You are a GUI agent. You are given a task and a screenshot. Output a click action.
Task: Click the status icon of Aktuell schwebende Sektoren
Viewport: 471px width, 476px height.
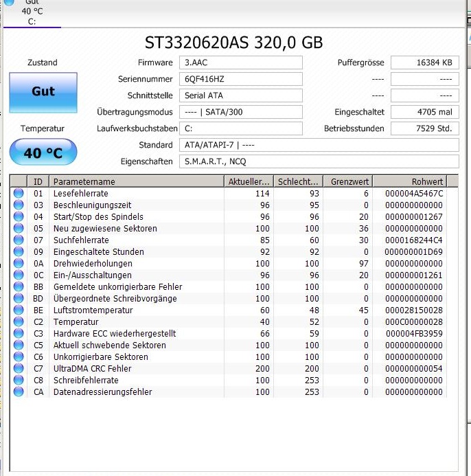point(19,345)
